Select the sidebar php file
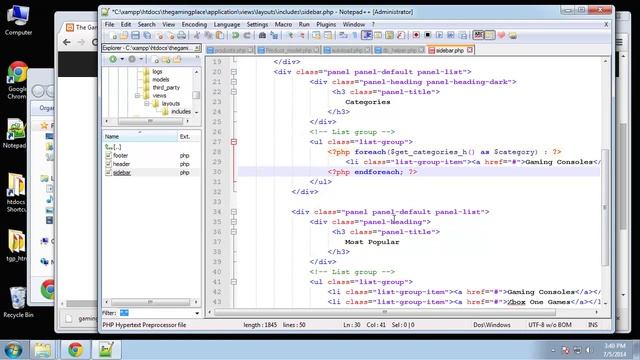 [122, 173]
